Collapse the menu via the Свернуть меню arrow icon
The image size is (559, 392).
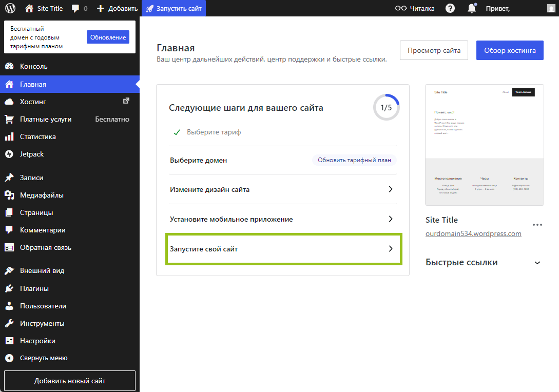click(x=9, y=358)
